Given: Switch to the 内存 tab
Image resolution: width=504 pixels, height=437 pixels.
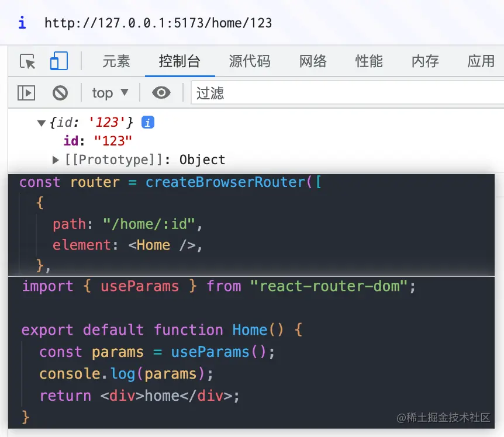Looking at the screenshot, I should coord(425,61).
